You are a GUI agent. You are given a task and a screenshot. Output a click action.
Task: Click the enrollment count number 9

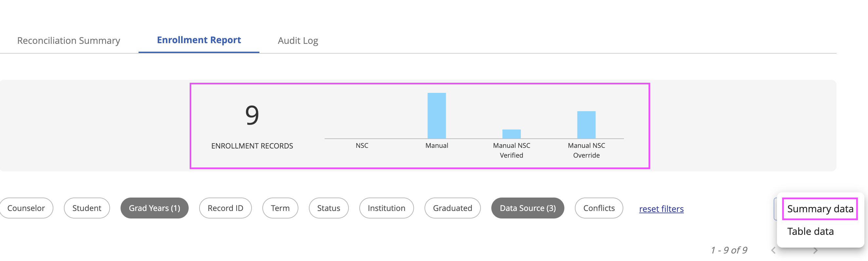point(252,115)
